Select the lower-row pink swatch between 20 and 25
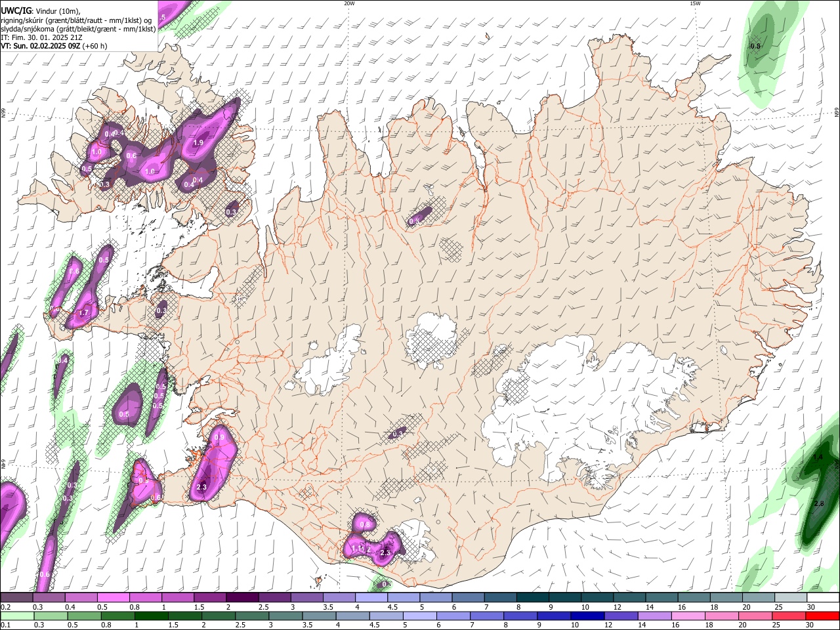840x630 pixels. (x=755, y=616)
